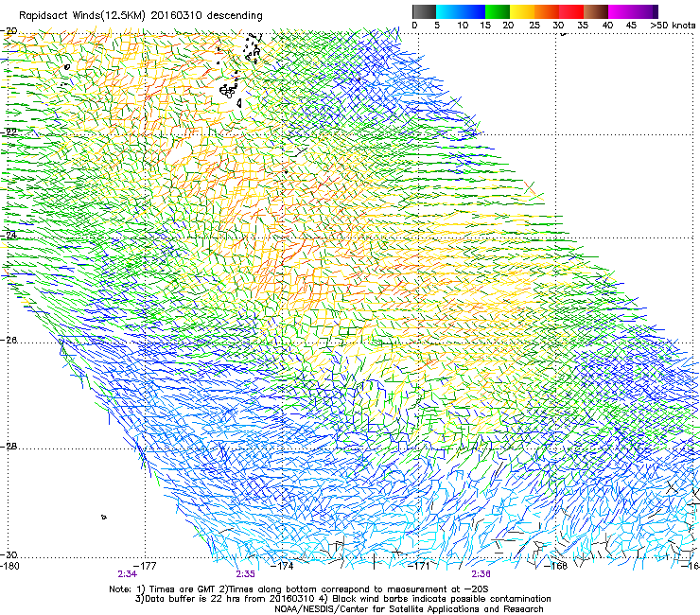
Task: Click the '10' legend scale value
Action: [x=463, y=26]
